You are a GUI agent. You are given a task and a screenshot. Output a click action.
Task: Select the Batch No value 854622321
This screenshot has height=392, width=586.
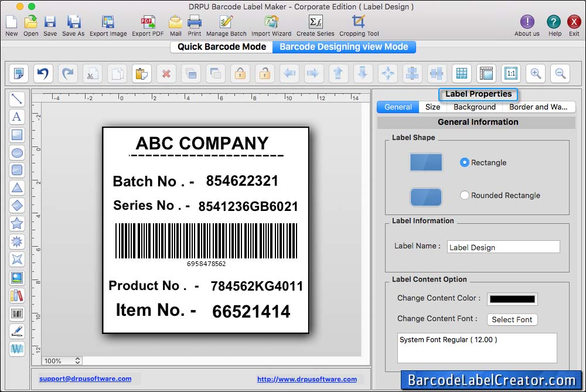[242, 181]
